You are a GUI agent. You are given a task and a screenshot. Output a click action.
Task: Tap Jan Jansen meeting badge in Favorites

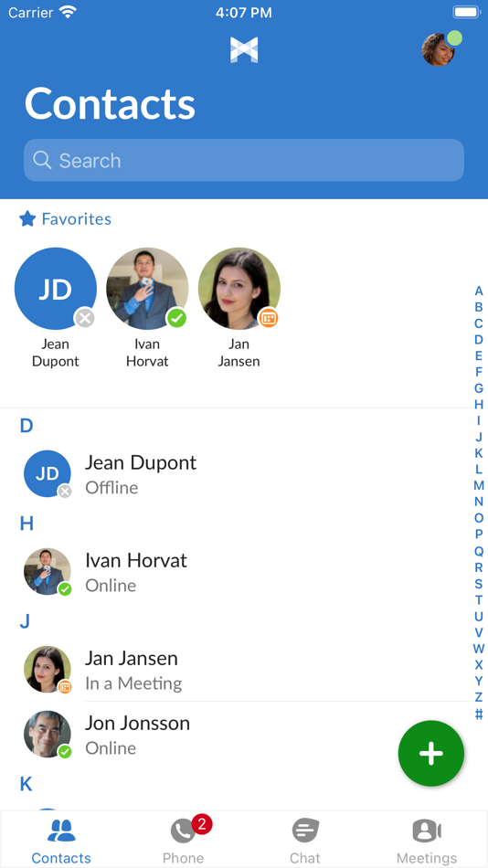tap(269, 318)
